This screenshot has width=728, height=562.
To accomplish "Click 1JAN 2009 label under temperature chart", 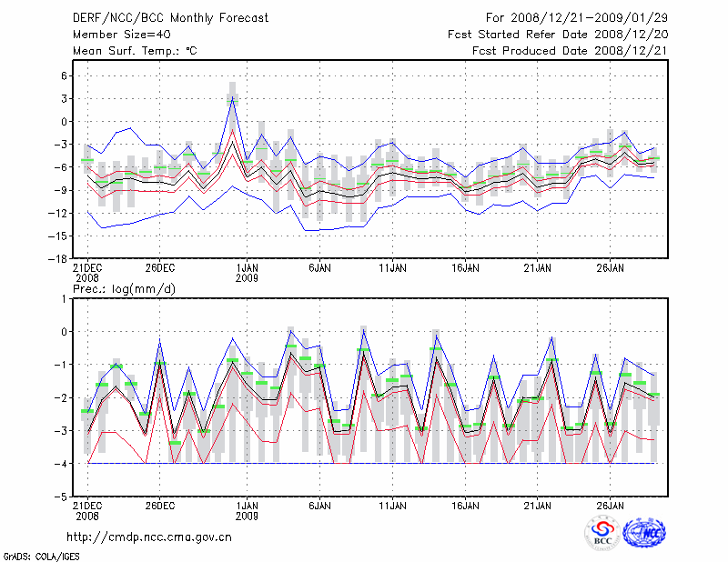I will coord(247,273).
